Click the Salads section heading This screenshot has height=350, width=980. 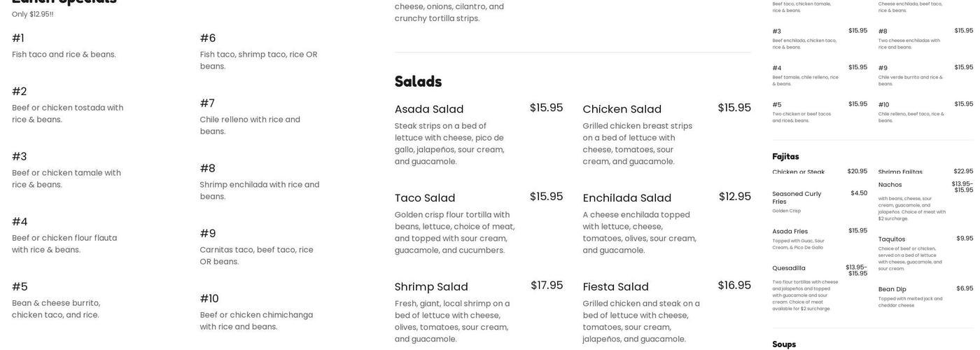click(x=418, y=81)
